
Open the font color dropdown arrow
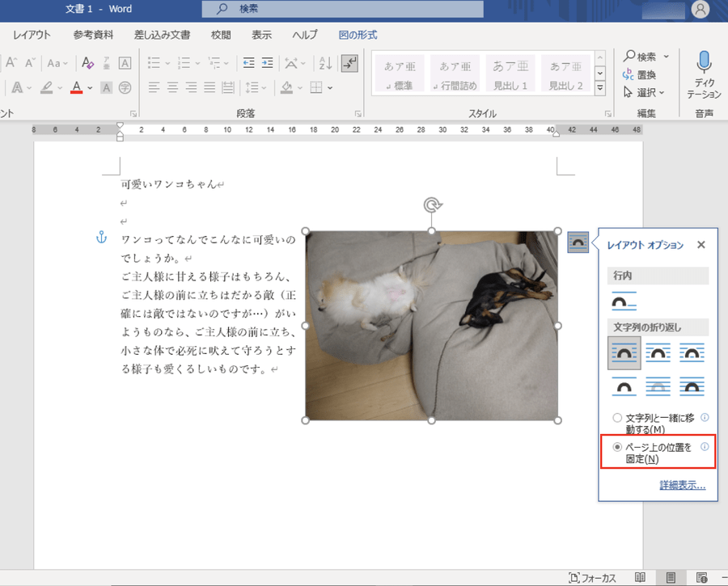90,87
